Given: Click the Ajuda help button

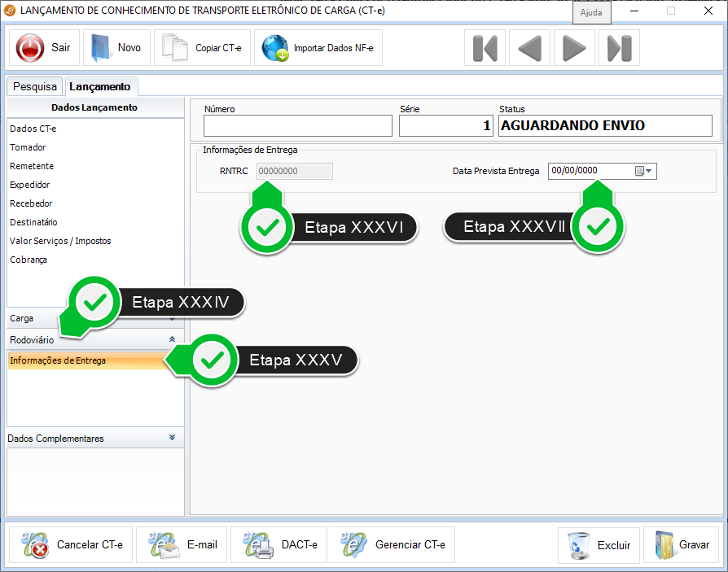Looking at the screenshot, I should coord(591,12).
